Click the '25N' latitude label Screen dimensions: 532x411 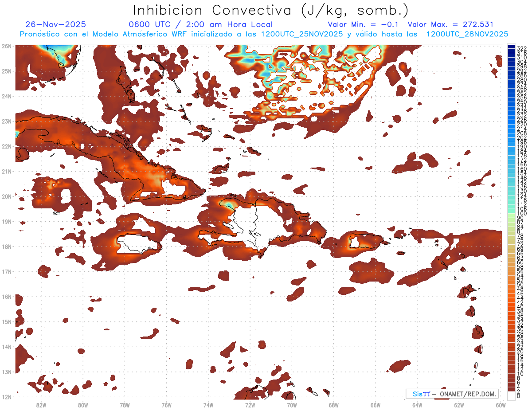[x=7, y=71]
